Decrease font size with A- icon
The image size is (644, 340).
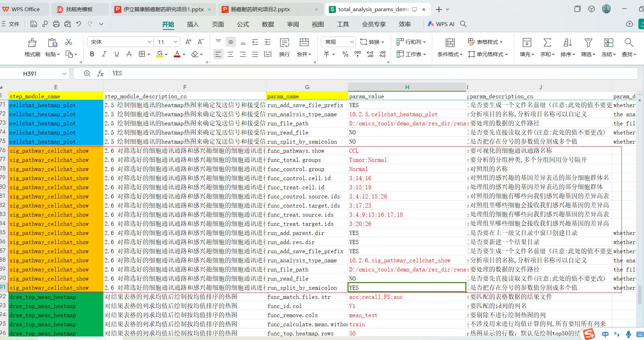(200, 42)
